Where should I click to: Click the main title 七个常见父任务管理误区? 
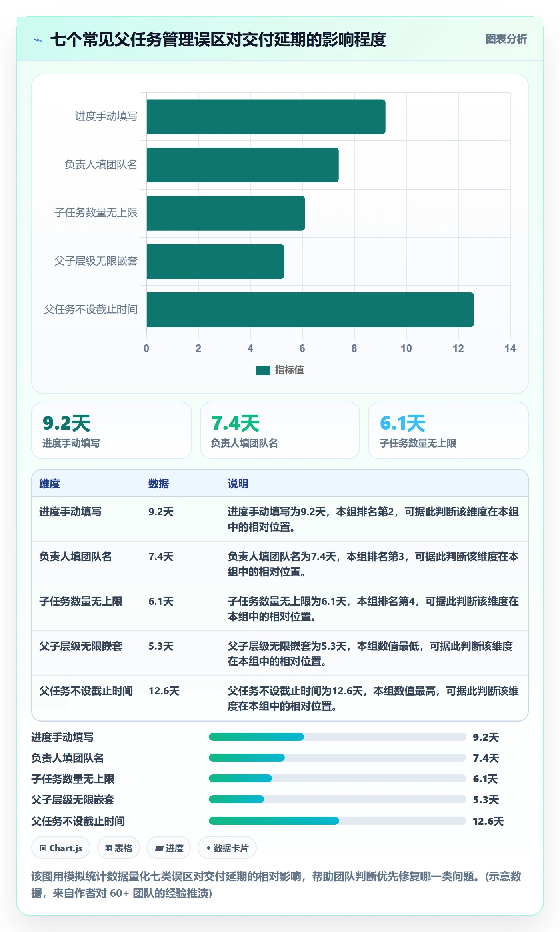click(218, 40)
